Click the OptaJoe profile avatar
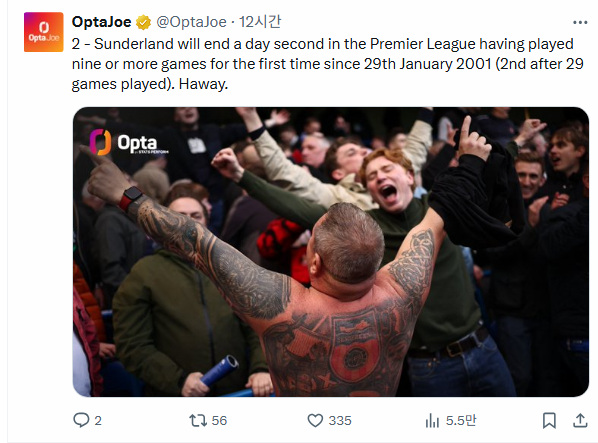The width and height of the screenshot is (598, 443). coord(43,32)
